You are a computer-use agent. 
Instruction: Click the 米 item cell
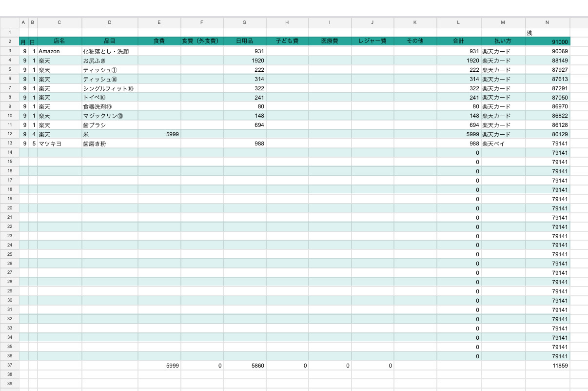tap(110, 134)
